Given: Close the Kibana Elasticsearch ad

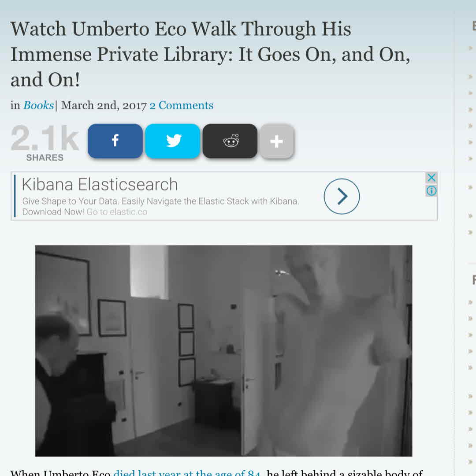Looking at the screenshot, I should 431,178.
